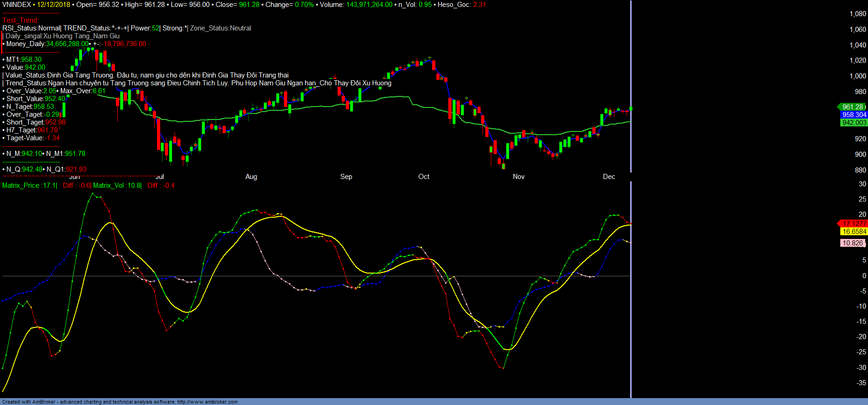
Task: Click the pink 10.826 indicator value label
Action: click(x=852, y=243)
